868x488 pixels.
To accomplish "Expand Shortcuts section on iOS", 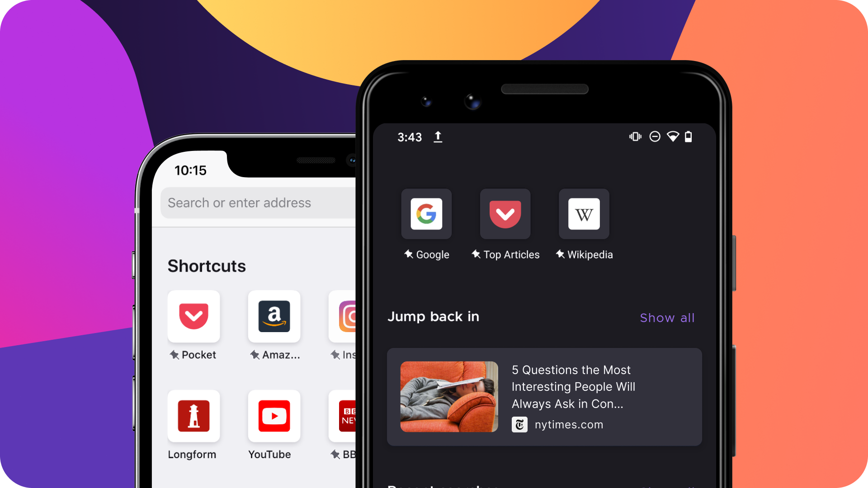I will coord(208,265).
